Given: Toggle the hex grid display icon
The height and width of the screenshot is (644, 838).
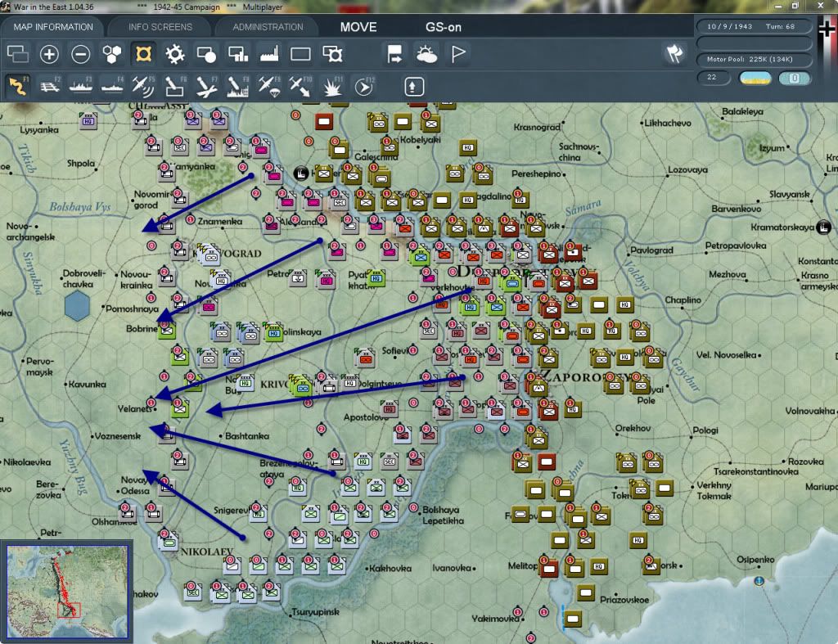Looking at the screenshot, I should (111, 54).
